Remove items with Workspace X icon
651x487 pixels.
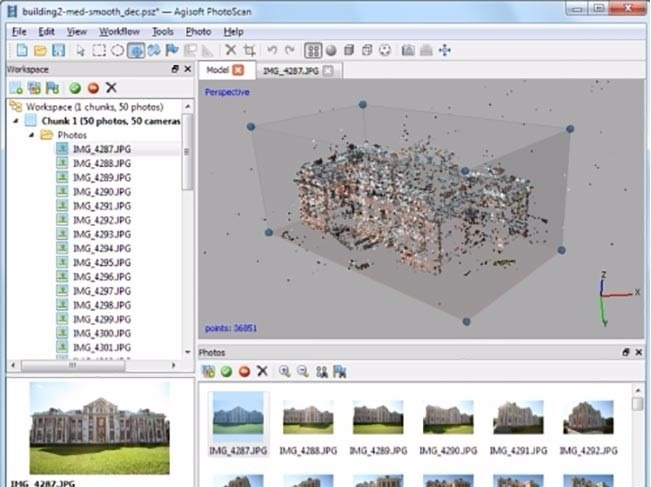coord(111,88)
